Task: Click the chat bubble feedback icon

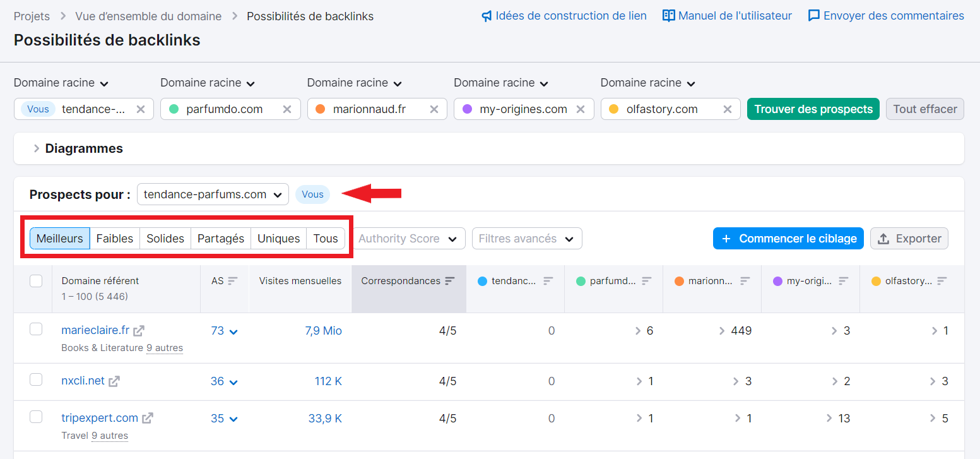Action: pos(814,16)
